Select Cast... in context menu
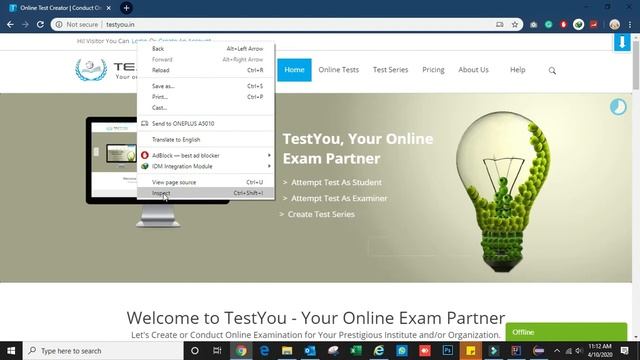This screenshot has width=640, height=360. click(x=206, y=108)
